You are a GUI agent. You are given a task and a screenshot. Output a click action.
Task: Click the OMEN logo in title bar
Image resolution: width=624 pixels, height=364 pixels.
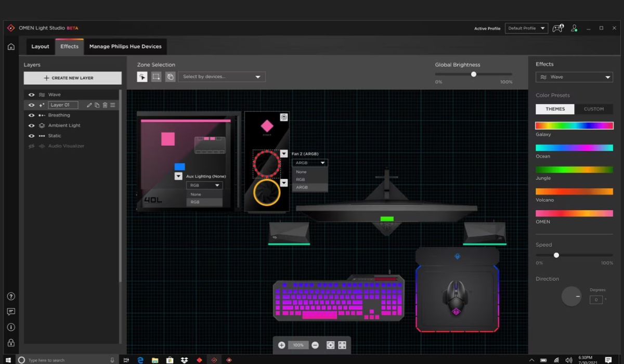tap(11, 28)
